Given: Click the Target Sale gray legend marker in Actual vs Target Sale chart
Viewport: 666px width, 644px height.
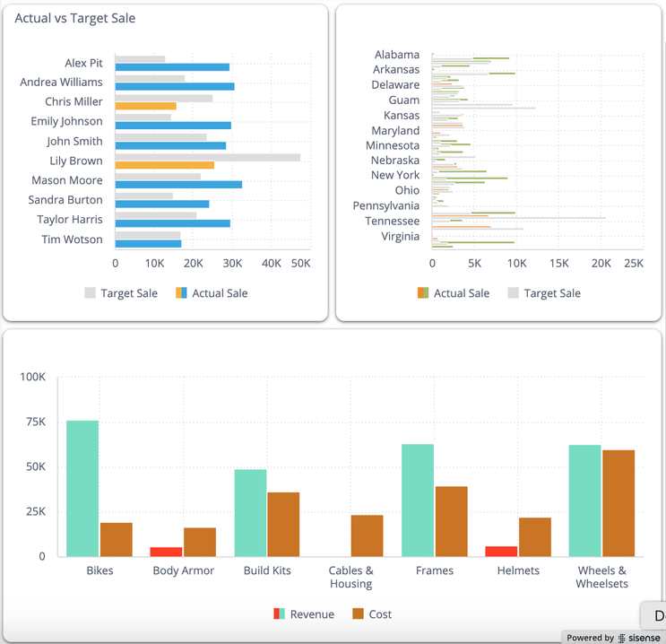Looking at the screenshot, I should (90, 293).
